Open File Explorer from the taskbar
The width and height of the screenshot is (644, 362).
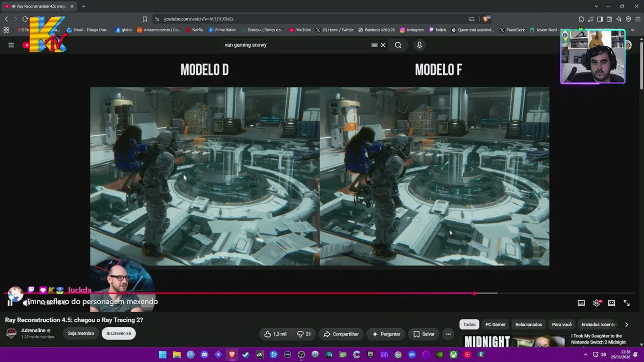pos(177,355)
